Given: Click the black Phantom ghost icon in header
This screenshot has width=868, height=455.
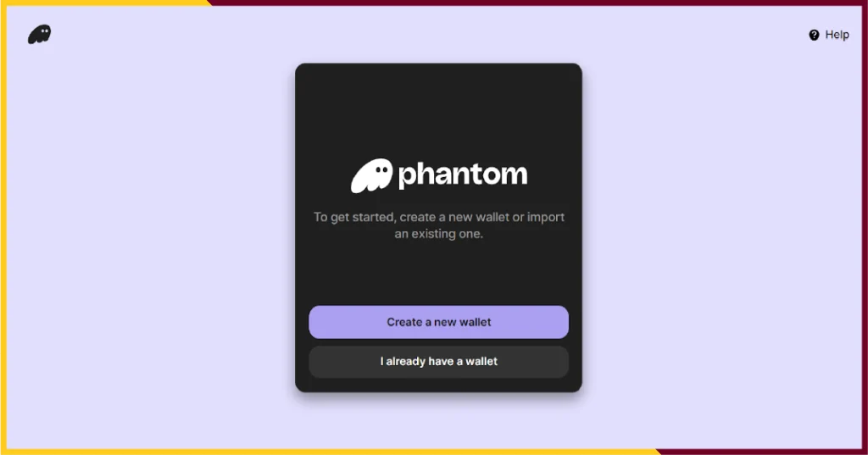Looking at the screenshot, I should (x=39, y=35).
